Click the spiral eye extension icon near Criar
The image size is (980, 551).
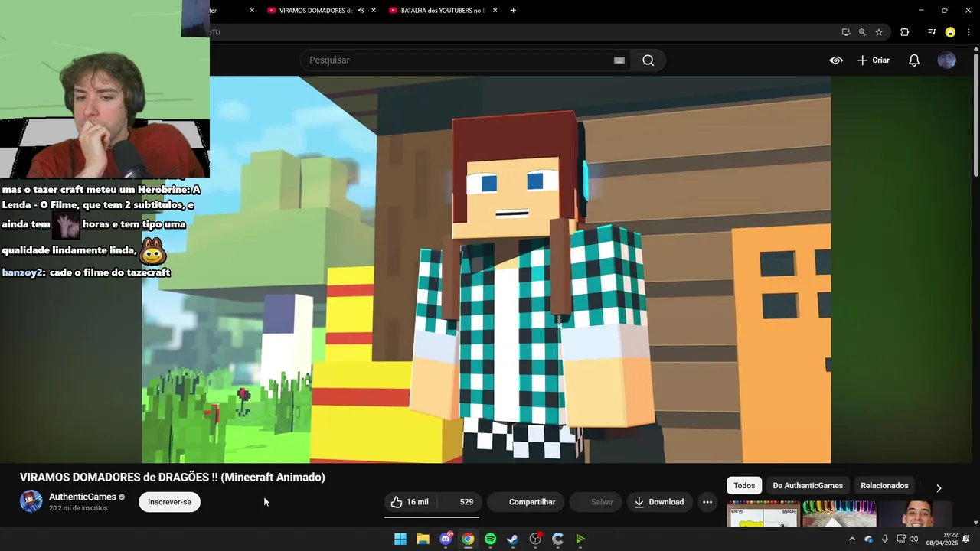(836, 60)
